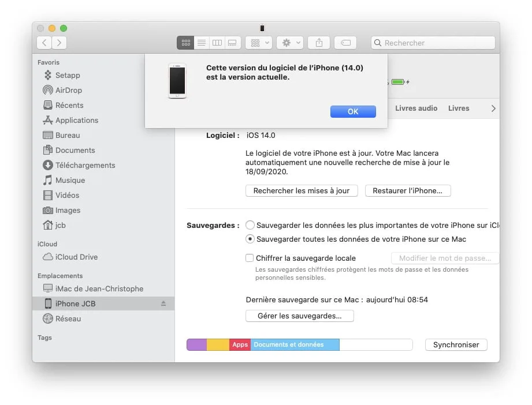Click the green window zoom button

tap(64, 28)
